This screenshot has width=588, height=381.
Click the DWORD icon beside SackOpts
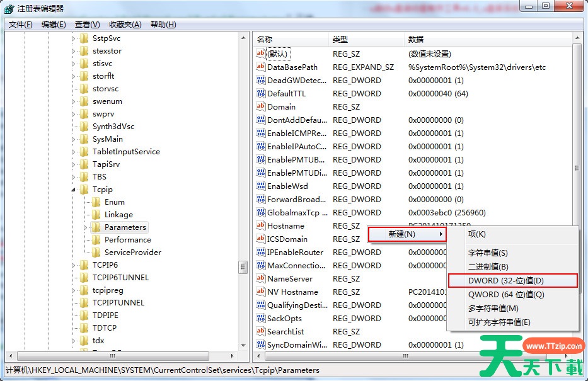(x=261, y=318)
